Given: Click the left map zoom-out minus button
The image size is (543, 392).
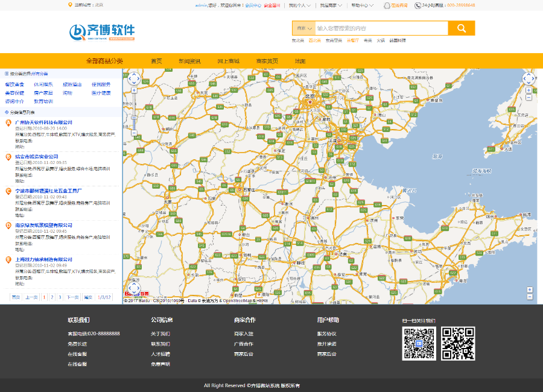Looking at the screenshot, I should point(134,133).
